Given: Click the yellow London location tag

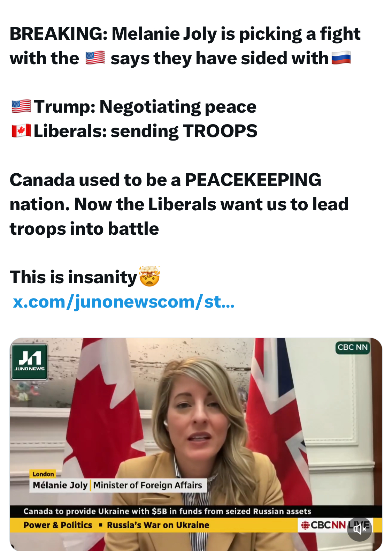Looking at the screenshot, I should tap(43, 474).
